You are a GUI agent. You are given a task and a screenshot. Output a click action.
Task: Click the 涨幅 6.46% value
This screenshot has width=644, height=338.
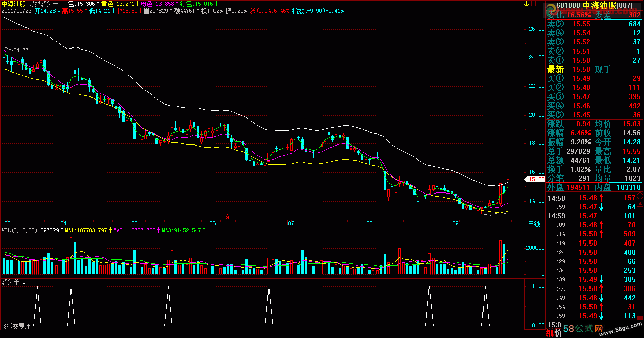(x=581, y=133)
